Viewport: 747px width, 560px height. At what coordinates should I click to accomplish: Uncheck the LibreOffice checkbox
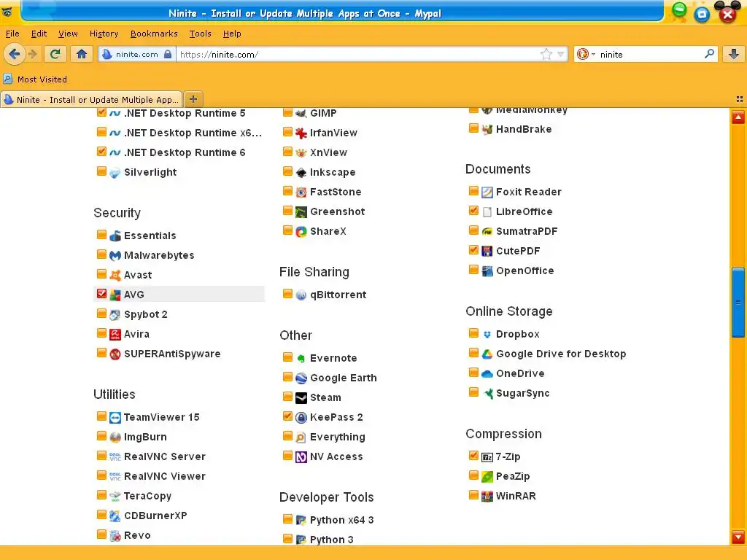click(x=473, y=211)
